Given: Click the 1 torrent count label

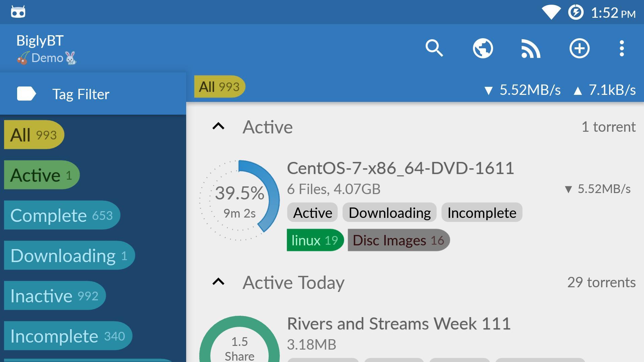Looking at the screenshot, I should pyautogui.click(x=608, y=127).
